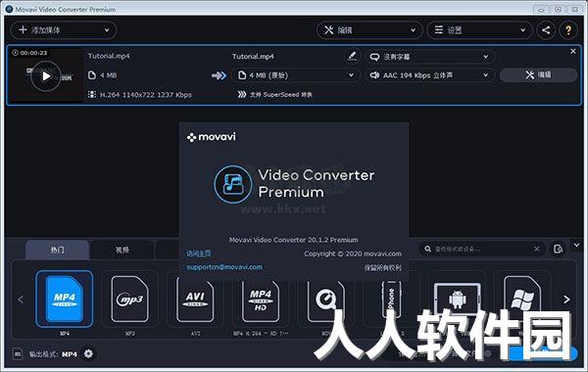Click the Edit (编辑) button in the file row
This screenshot has width=588, height=372.
click(538, 75)
